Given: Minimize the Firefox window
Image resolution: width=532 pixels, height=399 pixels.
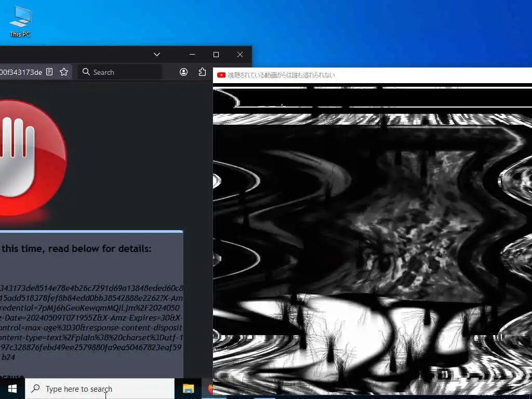Looking at the screenshot, I should (192, 54).
